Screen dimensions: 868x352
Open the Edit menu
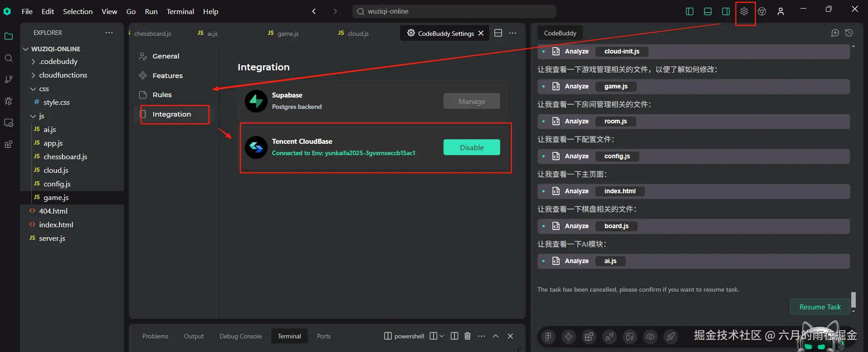click(x=48, y=11)
